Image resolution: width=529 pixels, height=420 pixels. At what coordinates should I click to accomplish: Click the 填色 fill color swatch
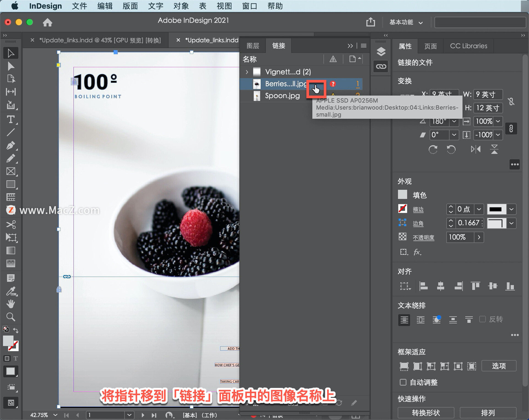click(403, 195)
